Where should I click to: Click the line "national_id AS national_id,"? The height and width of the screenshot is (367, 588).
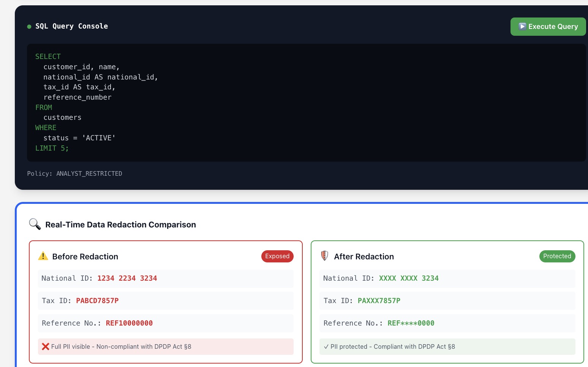pyautogui.click(x=101, y=77)
